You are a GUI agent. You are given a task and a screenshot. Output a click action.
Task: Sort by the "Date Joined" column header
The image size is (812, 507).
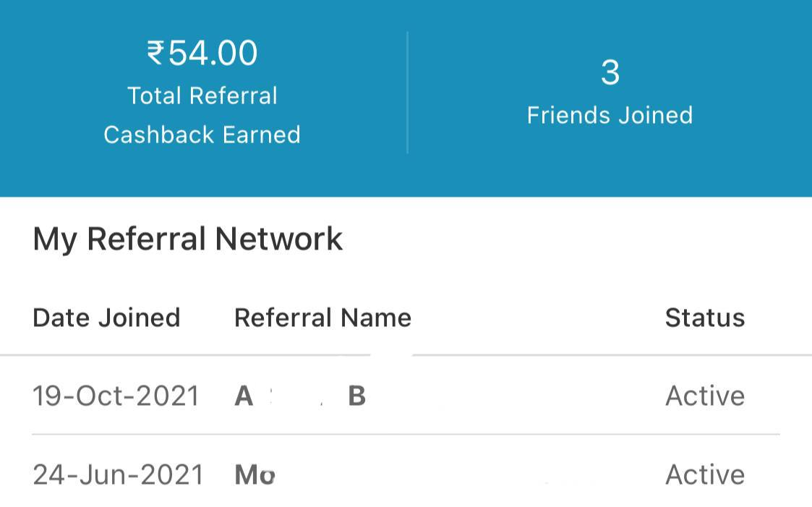pos(106,318)
